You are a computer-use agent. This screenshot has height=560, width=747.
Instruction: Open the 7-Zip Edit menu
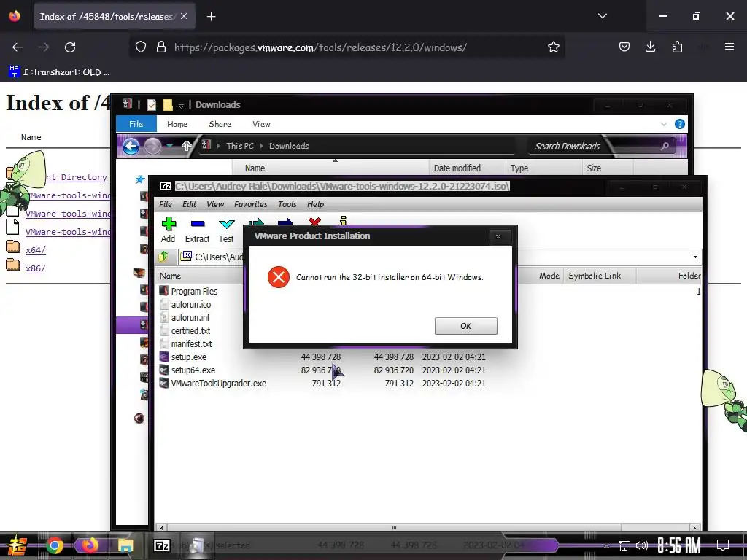click(x=189, y=204)
